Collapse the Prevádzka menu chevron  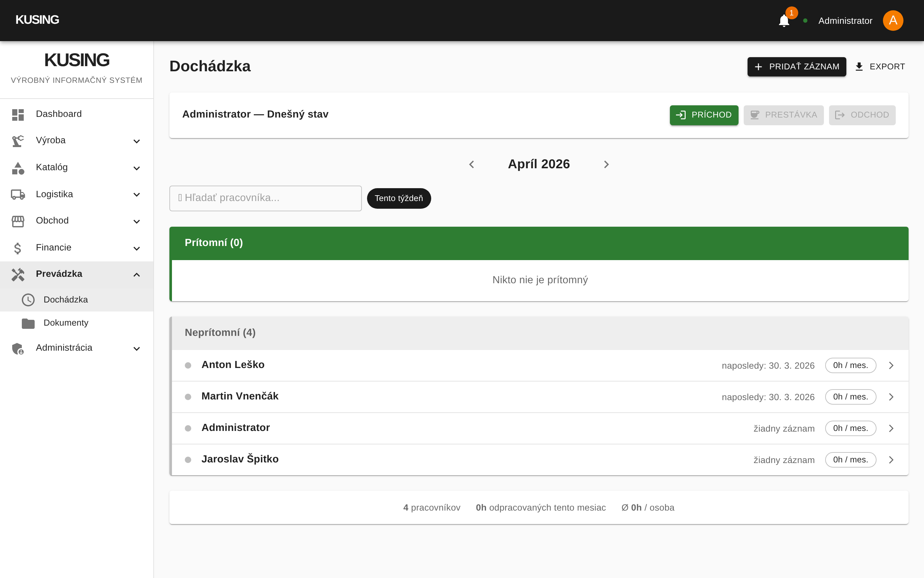click(137, 275)
